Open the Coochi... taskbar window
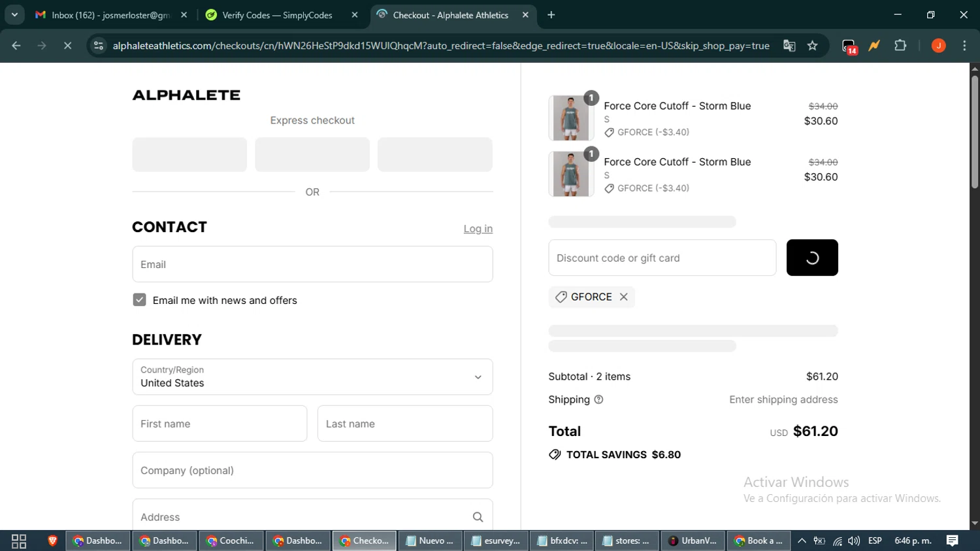 [x=231, y=541]
